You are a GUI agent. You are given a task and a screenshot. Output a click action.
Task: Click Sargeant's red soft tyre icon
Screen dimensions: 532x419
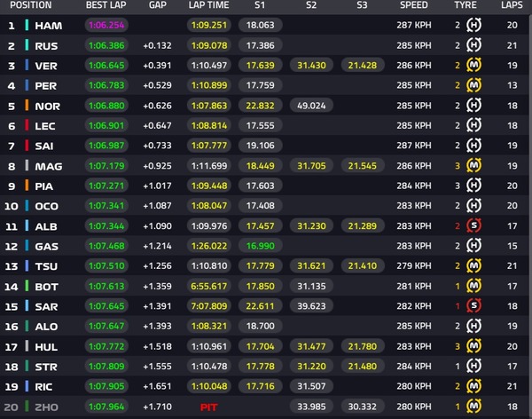click(x=473, y=306)
